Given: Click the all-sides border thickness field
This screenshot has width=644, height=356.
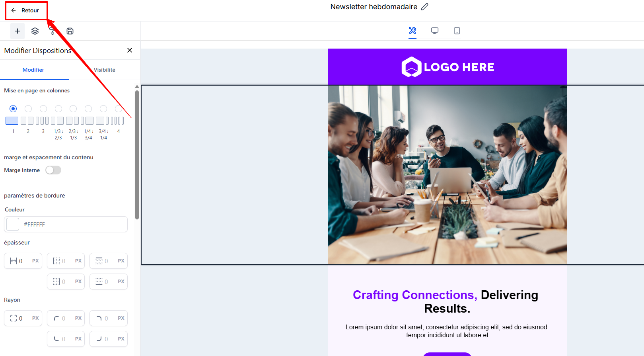Looking at the screenshot, I should point(23,261).
